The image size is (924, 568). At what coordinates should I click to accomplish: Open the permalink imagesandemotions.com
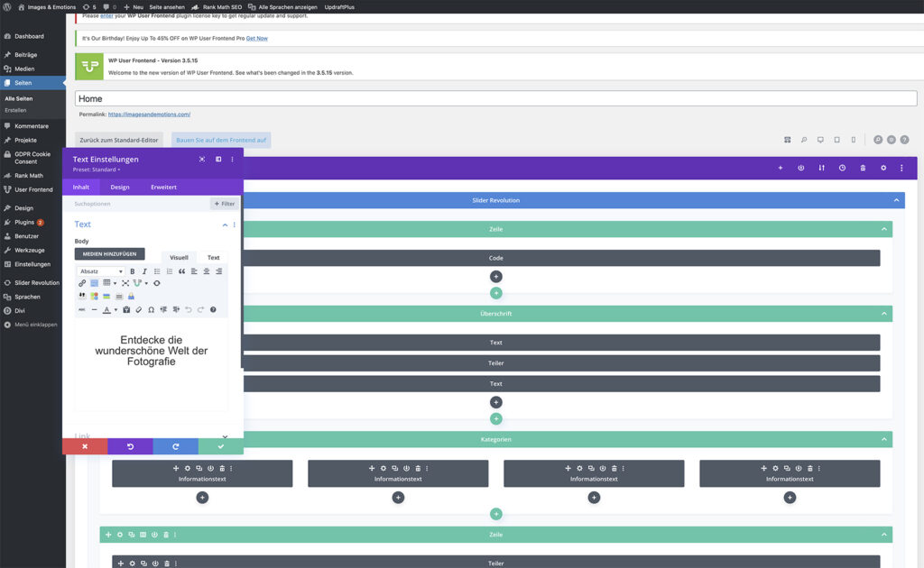149,115
